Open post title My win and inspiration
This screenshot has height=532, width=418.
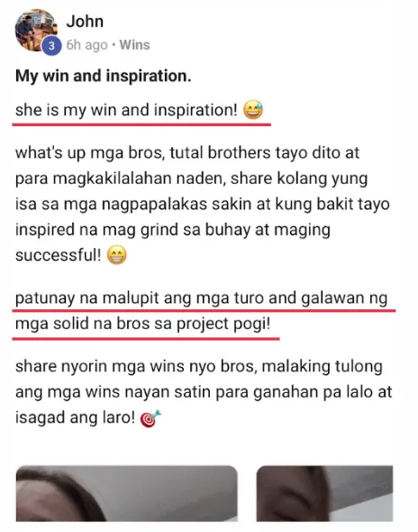pos(104,76)
